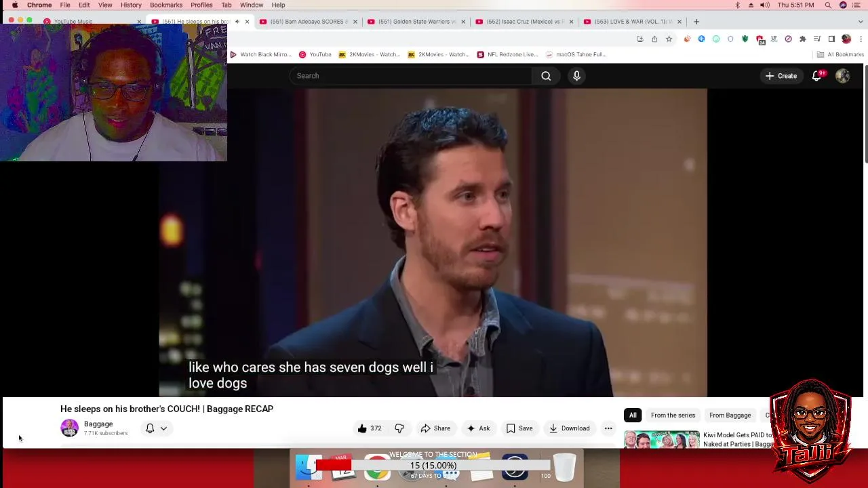The height and width of the screenshot is (488, 868).
Task: Open the YouTube bookmark in bookmarks bar
Action: tap(315, 54)
